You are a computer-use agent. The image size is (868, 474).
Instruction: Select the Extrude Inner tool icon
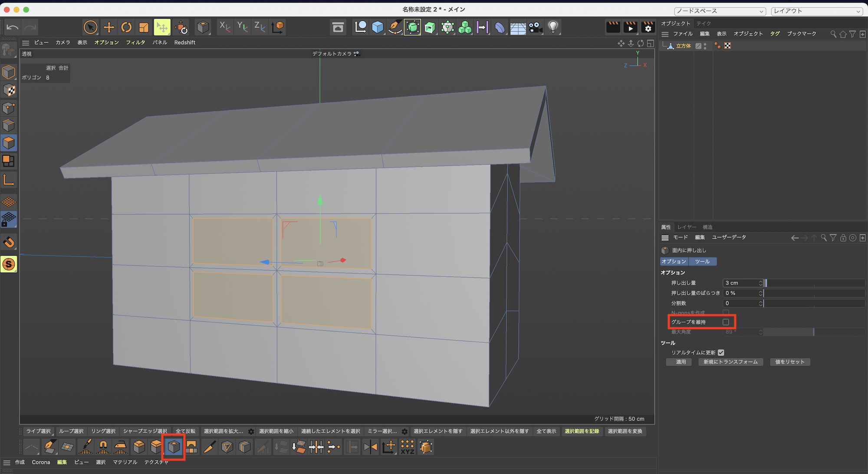(x=174, y=447)
